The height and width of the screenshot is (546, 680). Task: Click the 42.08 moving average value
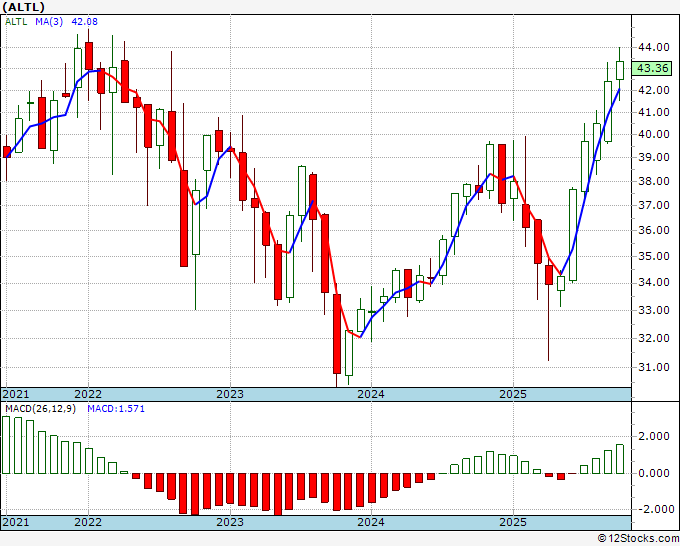[85, 22]
